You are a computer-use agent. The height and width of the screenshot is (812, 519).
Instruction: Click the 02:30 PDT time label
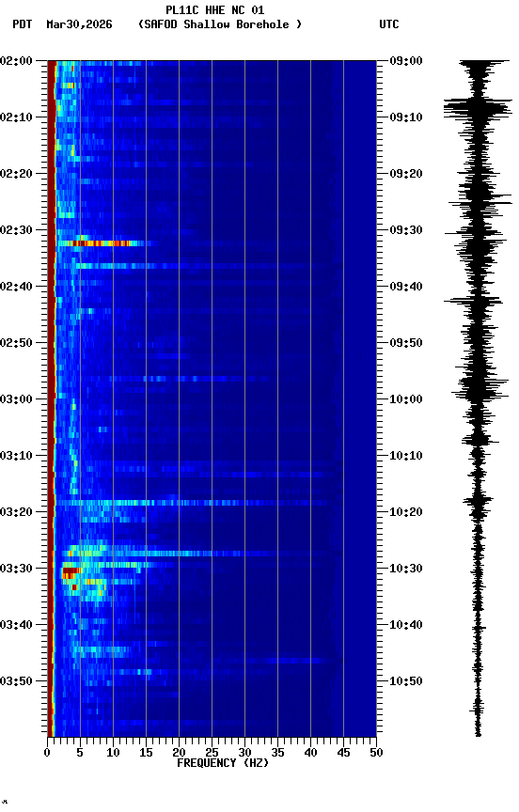point(16,230)
